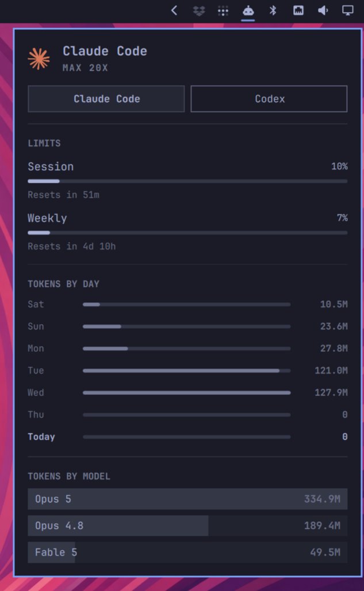Open the Dropbox tray icon

click(x=199, y=10)
